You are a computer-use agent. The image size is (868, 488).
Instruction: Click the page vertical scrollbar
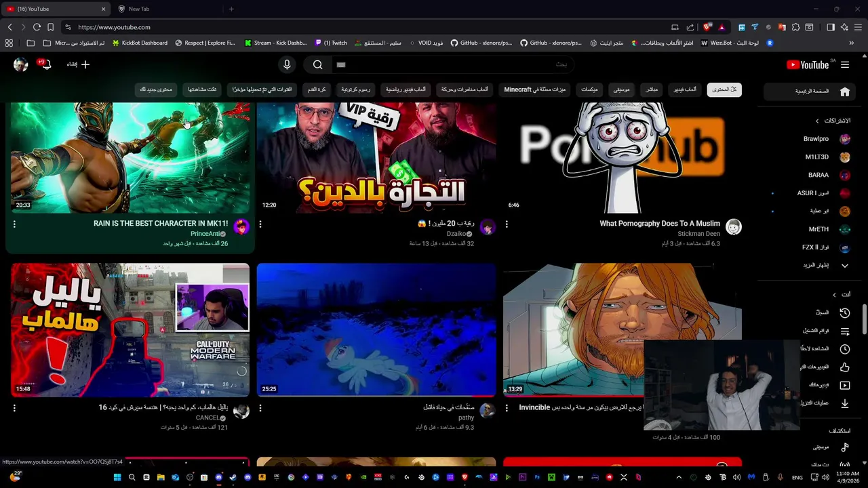pos(864,320)
